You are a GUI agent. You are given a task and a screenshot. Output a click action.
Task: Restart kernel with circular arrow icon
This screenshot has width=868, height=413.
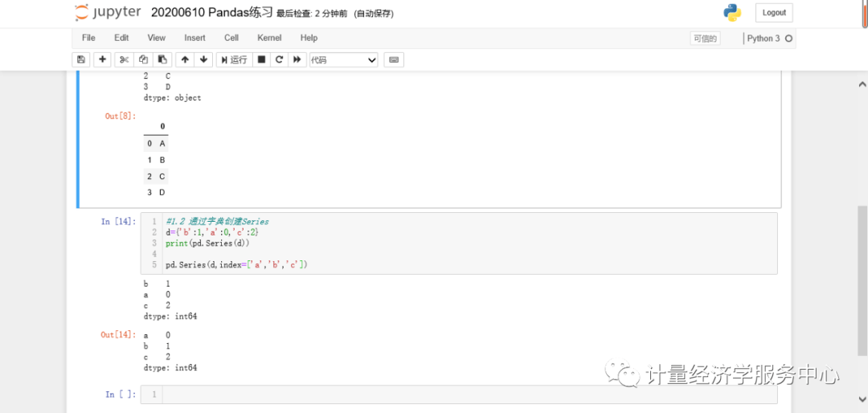280,59
